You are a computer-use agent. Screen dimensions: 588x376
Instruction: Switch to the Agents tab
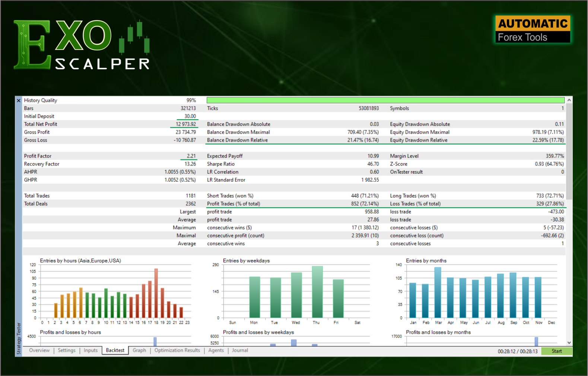pos(216,350)
